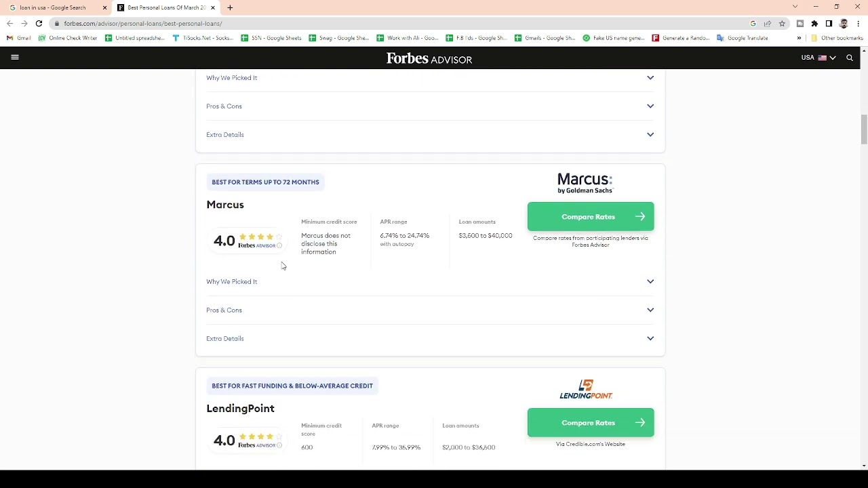The width and height of the screenshot is (868, 488).
Task: Open the Gmails - Google Sheets bookmark
Action: (545, 38)
